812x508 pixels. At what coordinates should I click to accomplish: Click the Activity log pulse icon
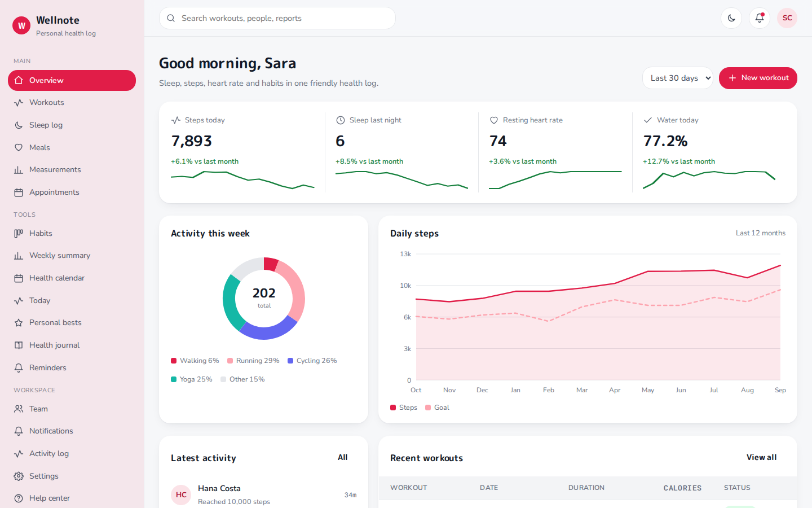19,454
